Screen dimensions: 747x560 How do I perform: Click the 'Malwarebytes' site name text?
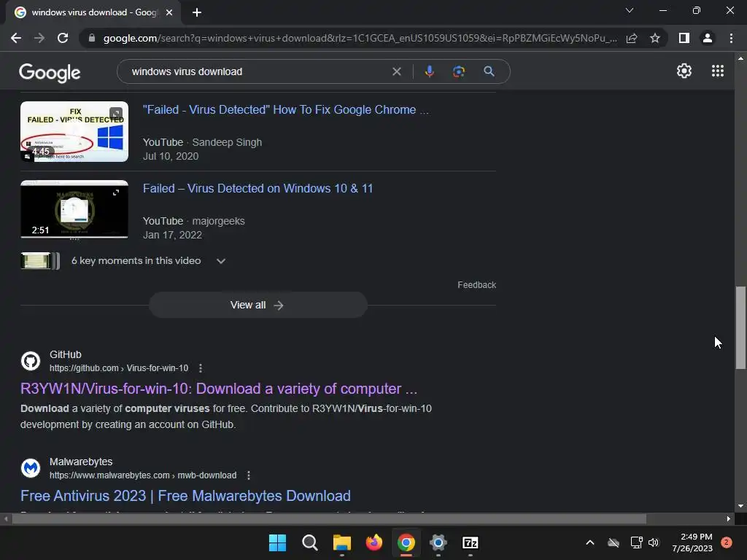click(x=81, y=462)
